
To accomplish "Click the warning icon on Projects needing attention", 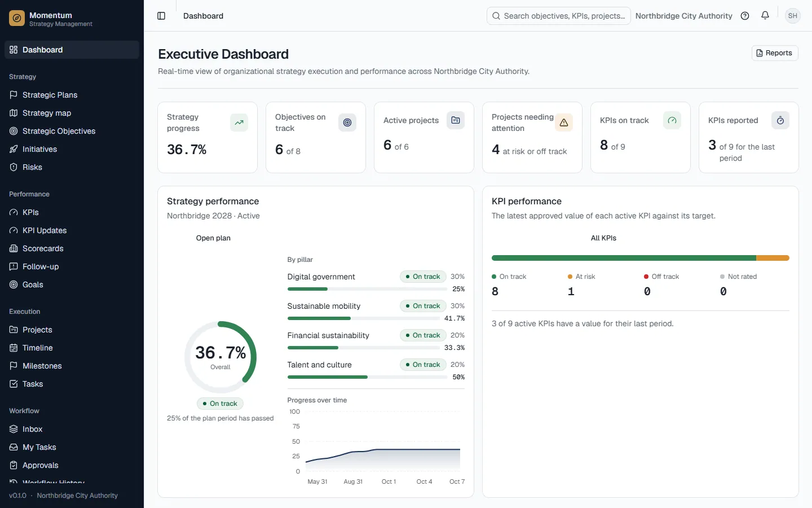I will tap(564, 122).
